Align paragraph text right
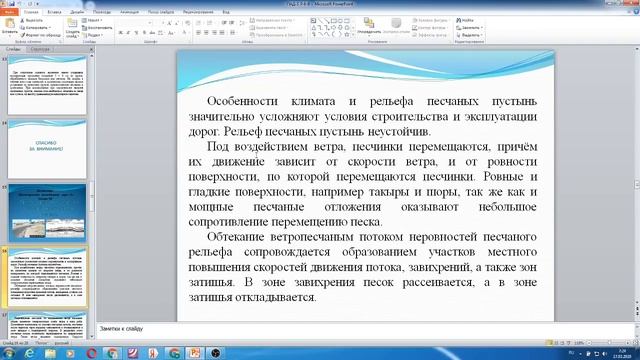640x360 pixels. tap(214, 33)
